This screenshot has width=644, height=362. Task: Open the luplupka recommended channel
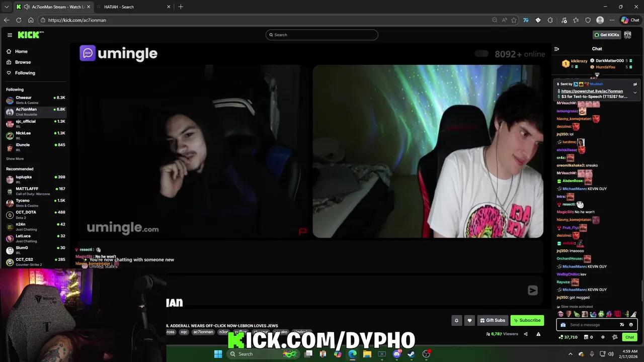[x=35, y=179]
